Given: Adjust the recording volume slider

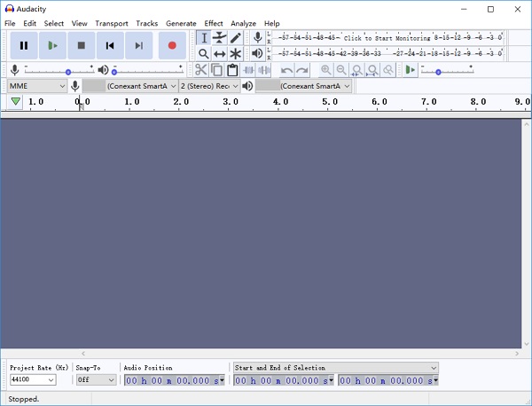Looking at the screenshot, I should [59, 71].
